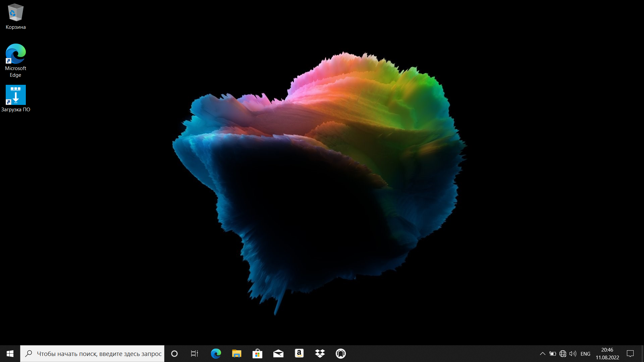Image resolution: width=644 pixels, height=362 pixels.
Task: Open the volume control speaker icon
Action: coord(573,354)
